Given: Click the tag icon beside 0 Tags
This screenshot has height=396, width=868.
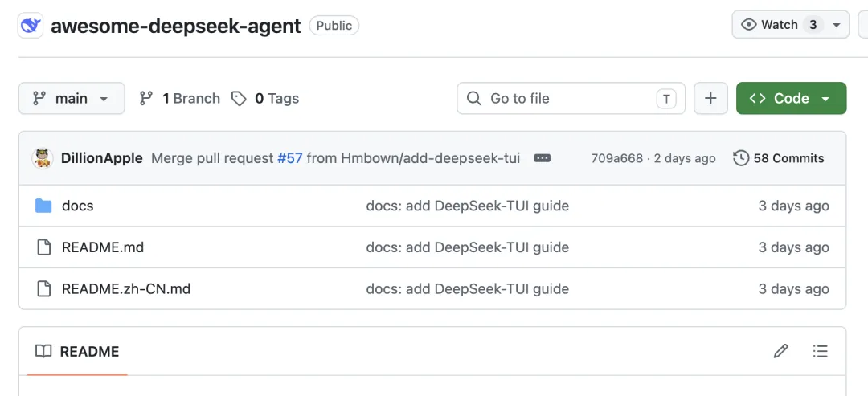Looking at the screenshot, I should click(239, 99).
